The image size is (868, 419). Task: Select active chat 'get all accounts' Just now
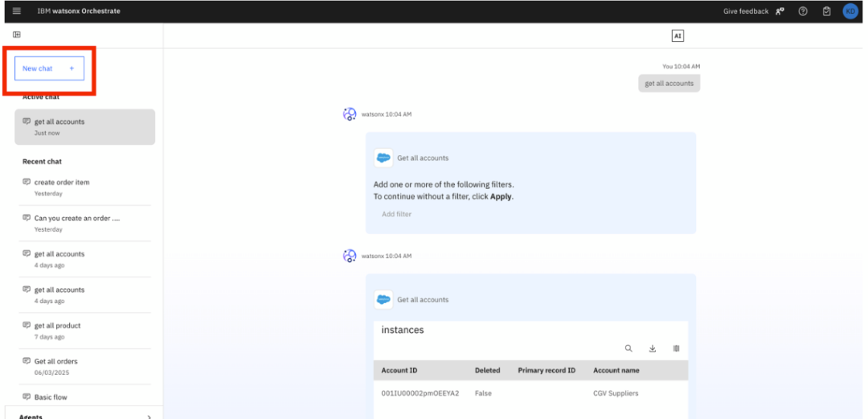pos(84,127)
